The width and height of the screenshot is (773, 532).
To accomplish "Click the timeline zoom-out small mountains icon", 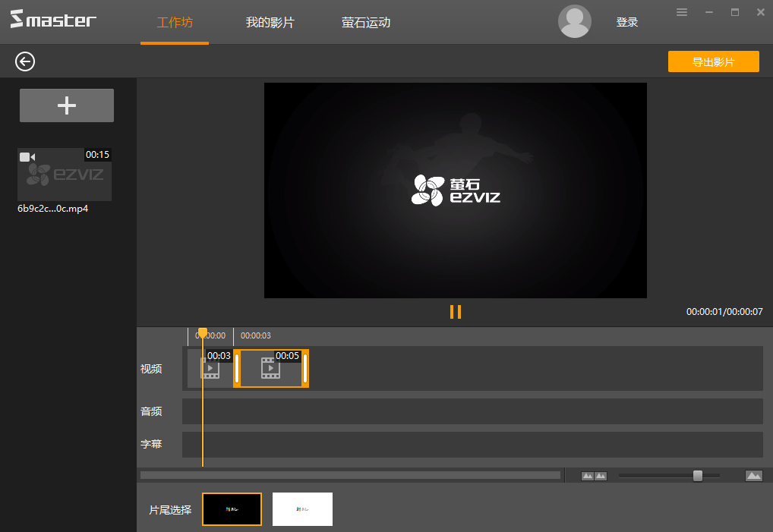I will 594,476.
